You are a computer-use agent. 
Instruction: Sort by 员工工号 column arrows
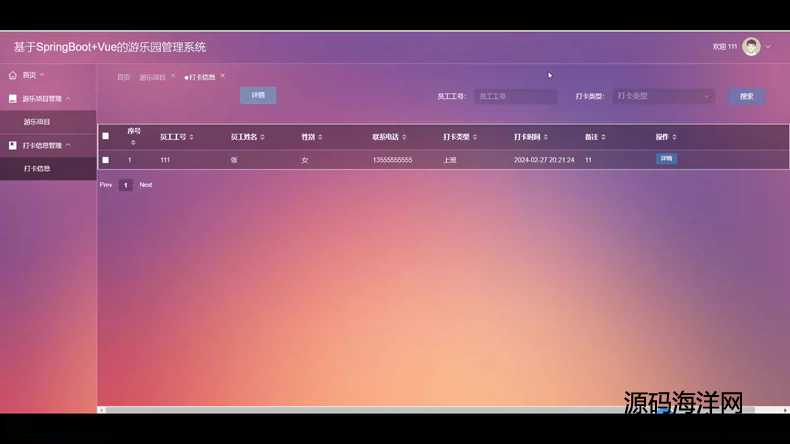click(192, 137)
